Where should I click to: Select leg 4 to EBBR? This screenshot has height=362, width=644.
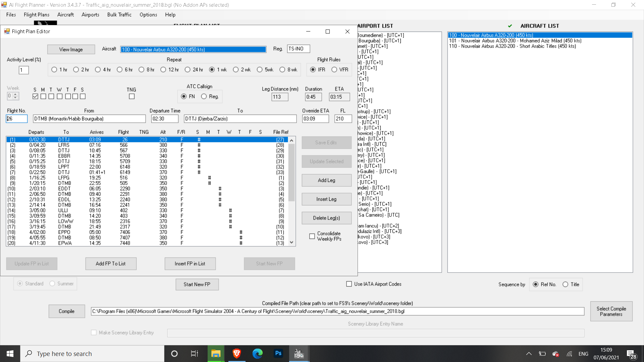(147, 156)
